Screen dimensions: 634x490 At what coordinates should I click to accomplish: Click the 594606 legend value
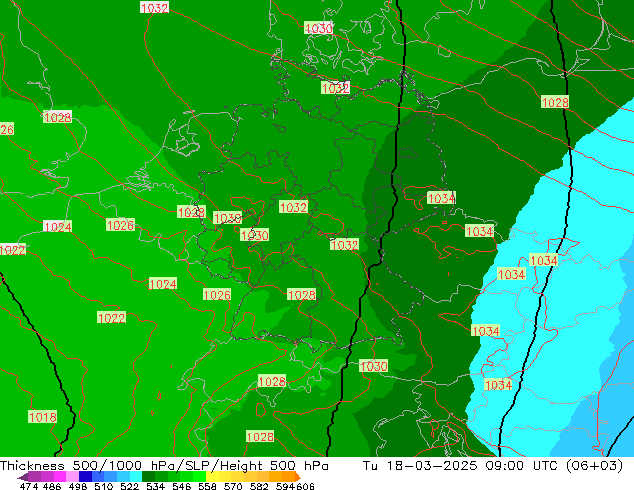[x=295, y=486]
